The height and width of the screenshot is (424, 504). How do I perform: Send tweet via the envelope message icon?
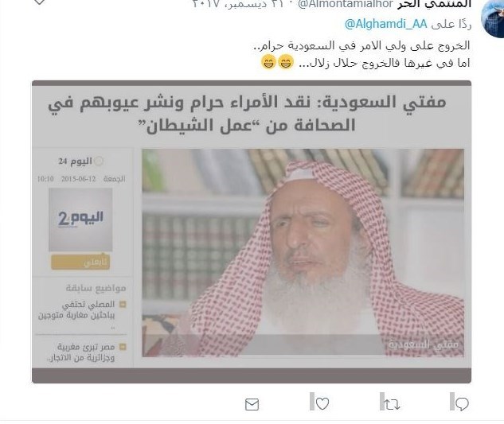click(252, 404)
